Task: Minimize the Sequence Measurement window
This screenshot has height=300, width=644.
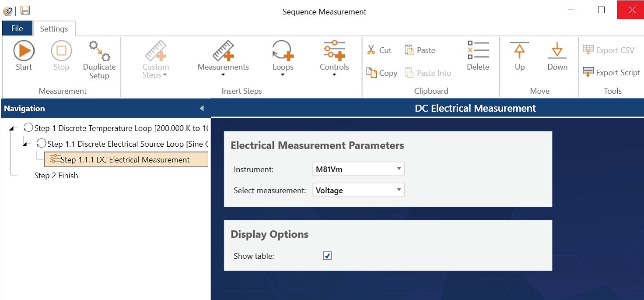Action: tap(571, 10)
